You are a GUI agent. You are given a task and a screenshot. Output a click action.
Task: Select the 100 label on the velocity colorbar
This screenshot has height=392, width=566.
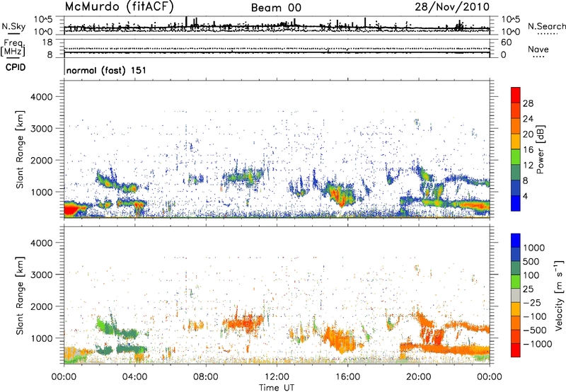[x=531, y=275]
